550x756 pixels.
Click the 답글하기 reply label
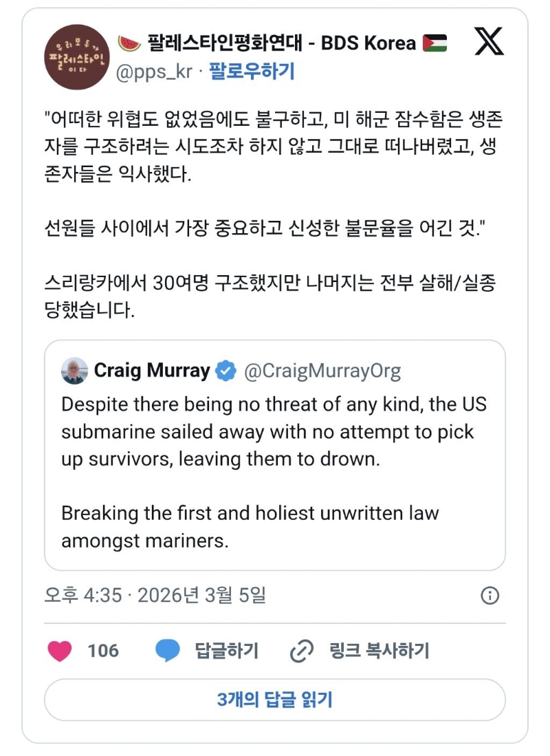226,650
